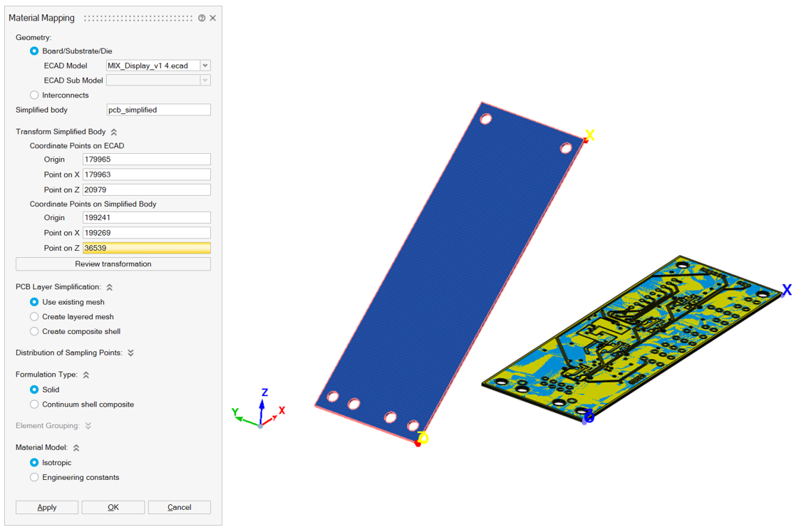Select Engineering constants material model
The width and height of the screenshot is (796, 532).
[x=34, y=477]
